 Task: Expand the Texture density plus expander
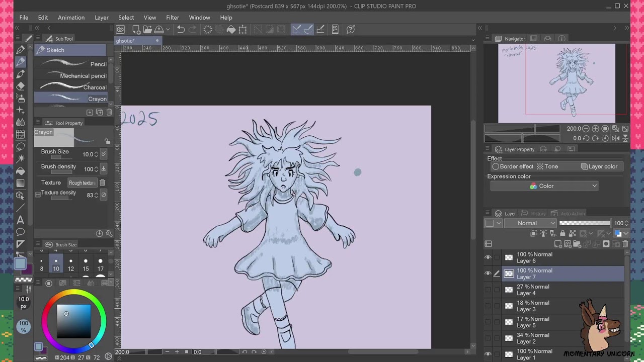(x=38, y=195)
